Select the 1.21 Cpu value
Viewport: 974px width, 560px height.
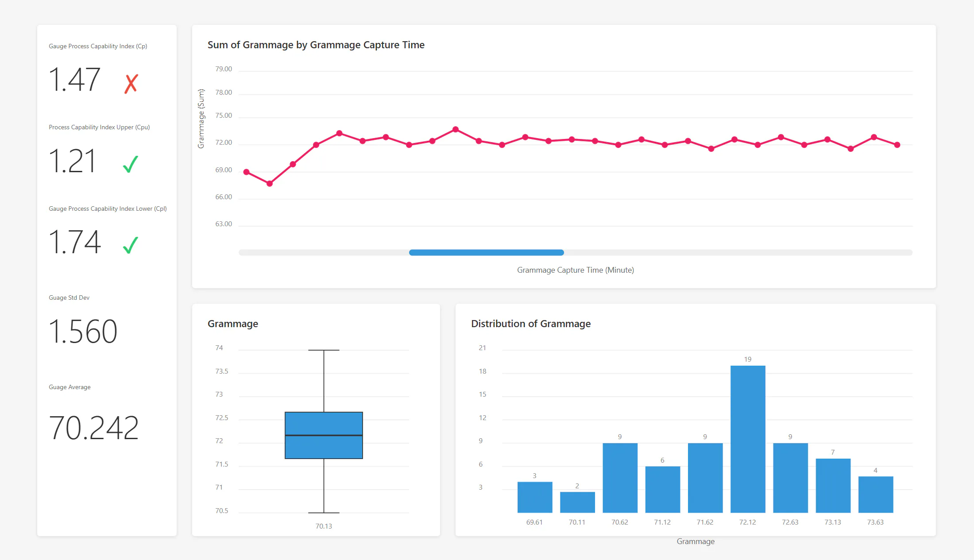point(73,161)
